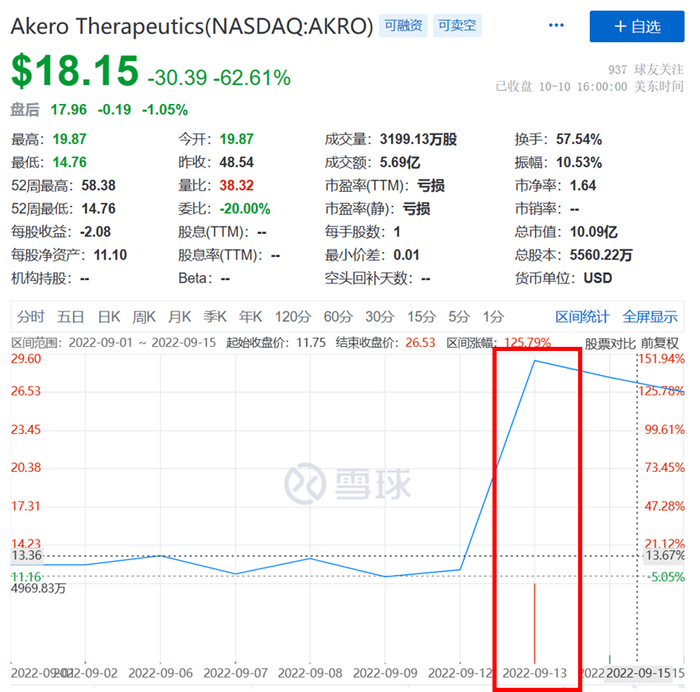Screen dimensions: 700x692
Task: Click the 全屏显示 fullscreen link
Action: (x=650, y=317)
